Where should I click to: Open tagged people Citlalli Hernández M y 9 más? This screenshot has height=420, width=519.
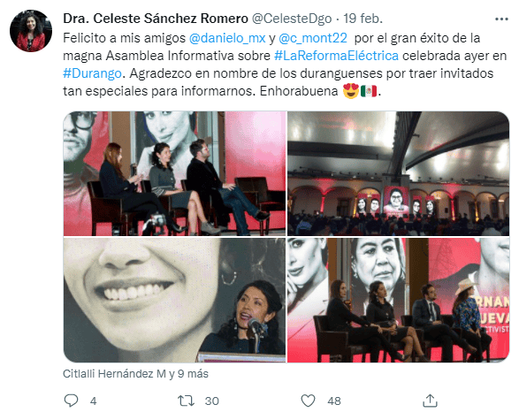pos(135,374)
